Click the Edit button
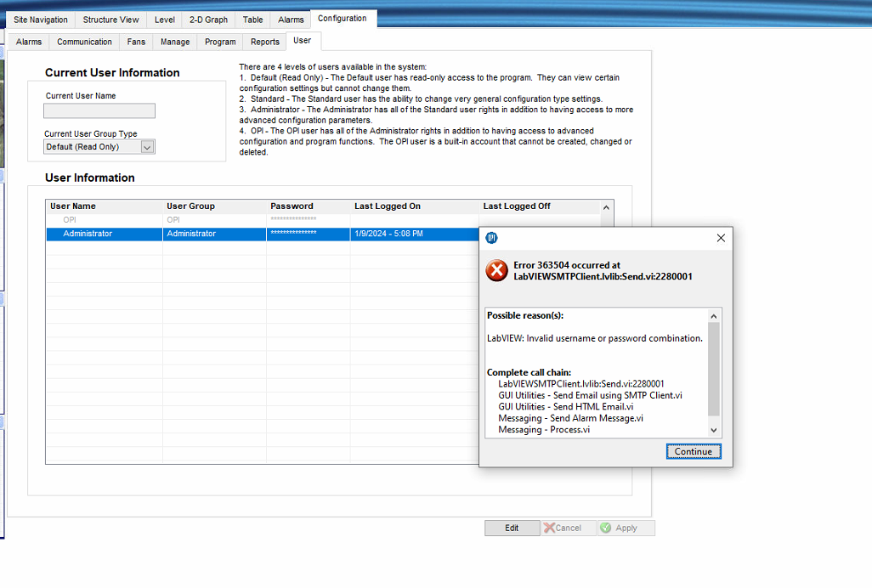This screenshot has height=588, width=872. pos(512,528)
